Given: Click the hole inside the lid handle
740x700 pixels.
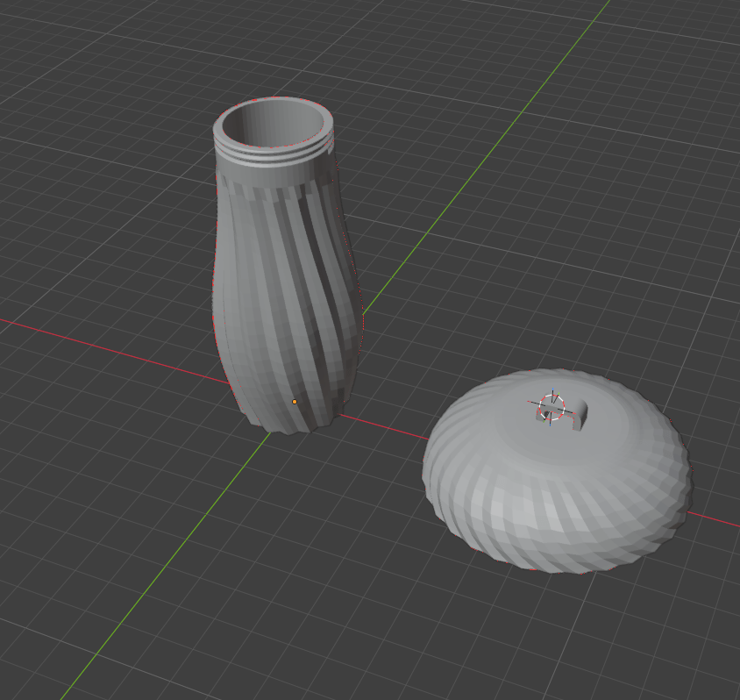Looking at the screenshot, I should coord(547,416).
